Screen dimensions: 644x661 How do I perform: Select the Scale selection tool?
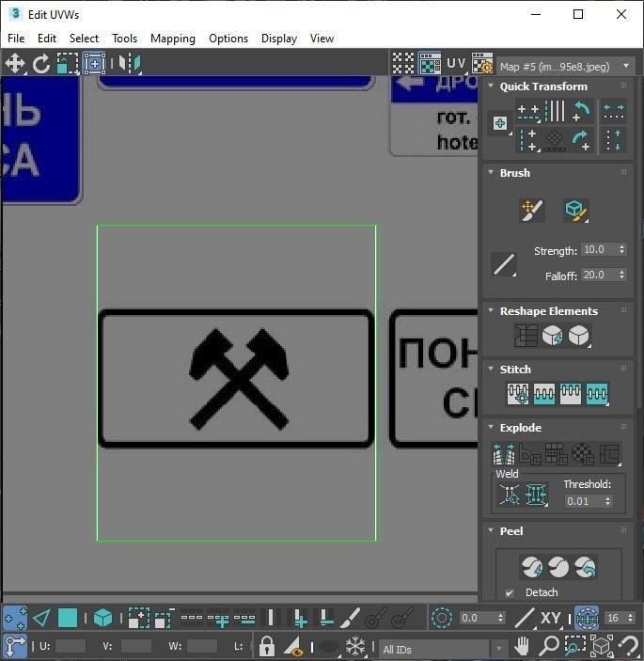(68, 64)
